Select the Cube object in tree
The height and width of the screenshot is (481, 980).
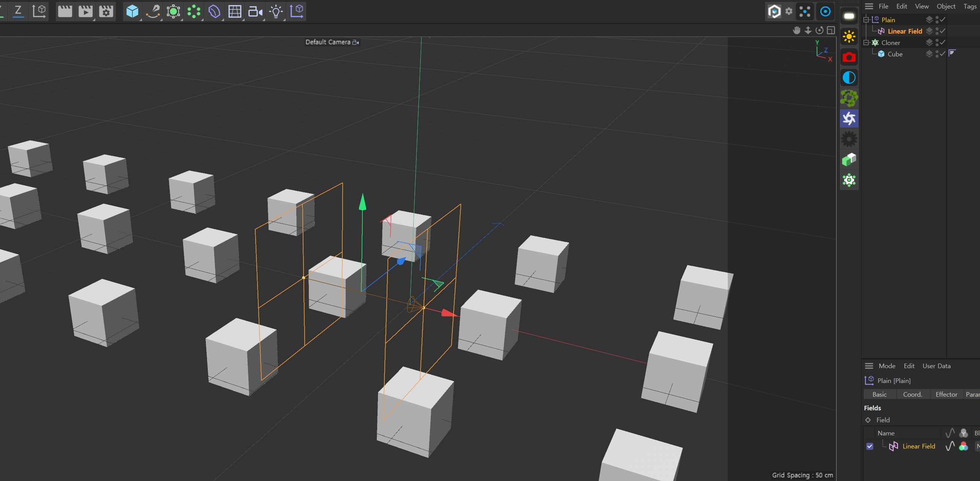[x=895, y=54]
